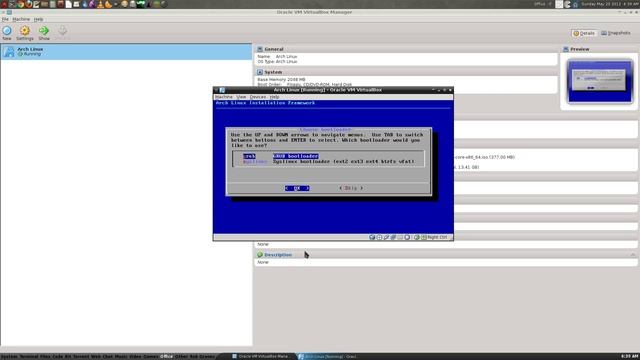Viewport: 640px width, 360px height.
Task: Open the Machine menu in VirtualBox Manager
Action: pos(21,19)
